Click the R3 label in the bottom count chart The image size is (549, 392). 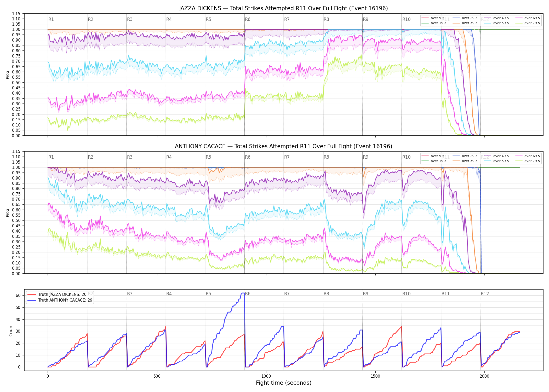pos(130,294)
